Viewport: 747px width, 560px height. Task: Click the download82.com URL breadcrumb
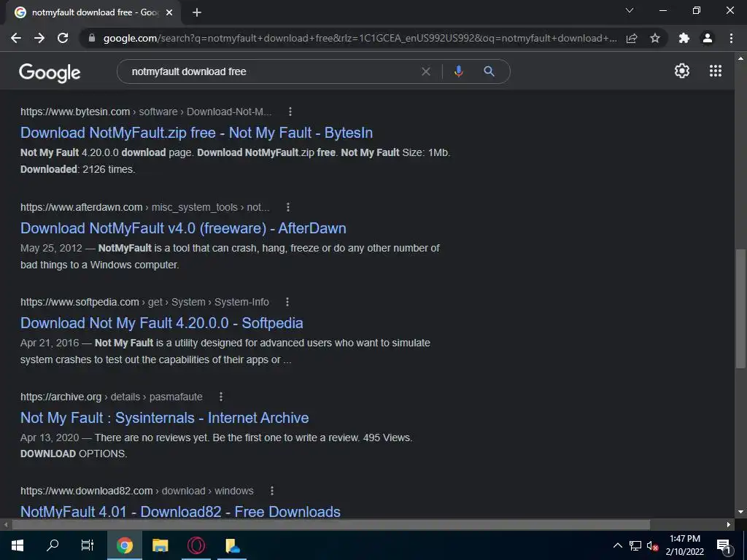click(136, 491)
